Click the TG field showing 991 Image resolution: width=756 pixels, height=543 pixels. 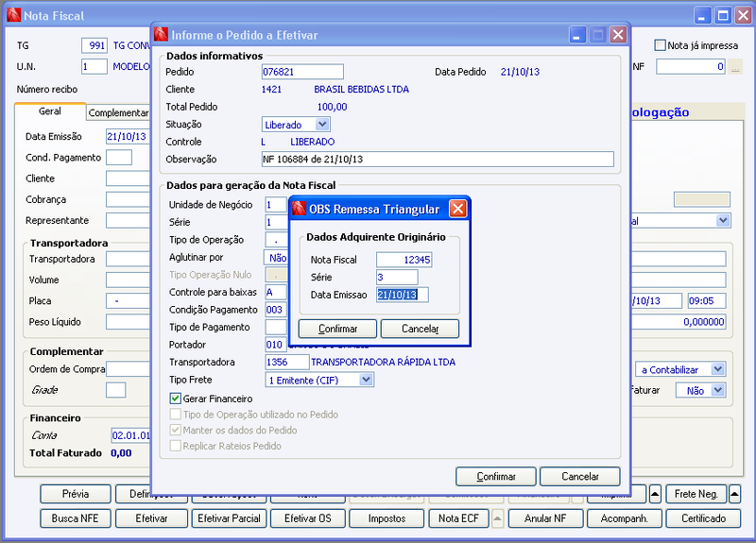[x=94, y=45]
